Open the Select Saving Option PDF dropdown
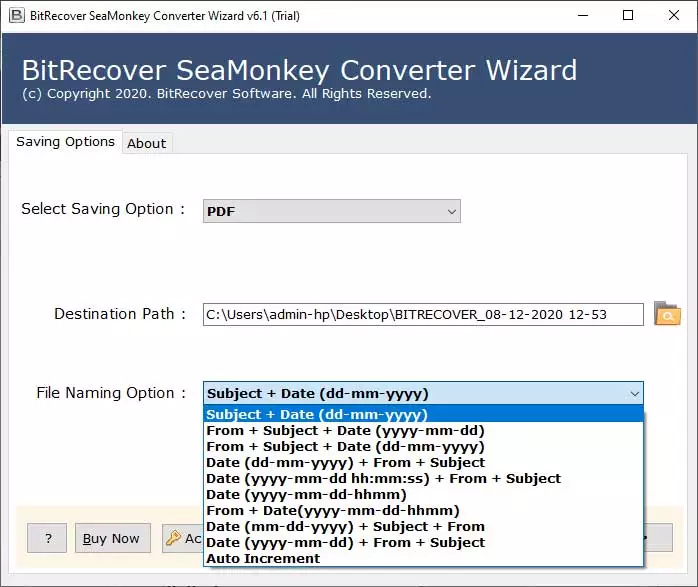Viewport: 698px width, 587px height. click(x=332, y=211)
